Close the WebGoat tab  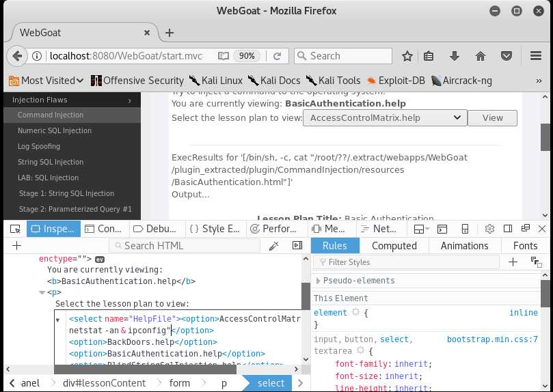pyautogui.click(x=147, y=33)
